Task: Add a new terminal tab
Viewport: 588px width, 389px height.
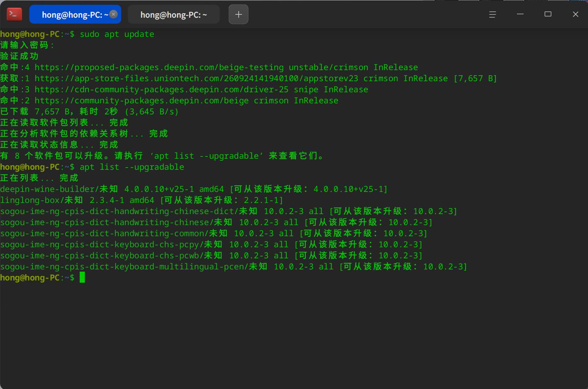Action: 238,14
